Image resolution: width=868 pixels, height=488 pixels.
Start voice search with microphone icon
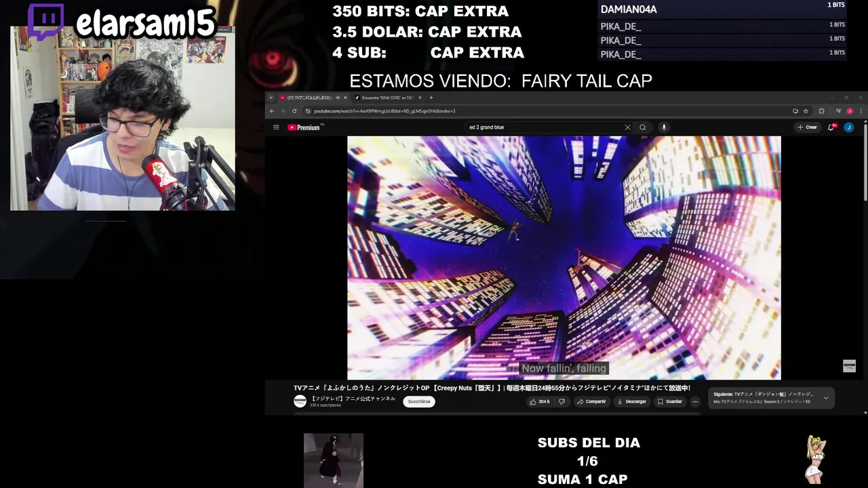[664, 127]
